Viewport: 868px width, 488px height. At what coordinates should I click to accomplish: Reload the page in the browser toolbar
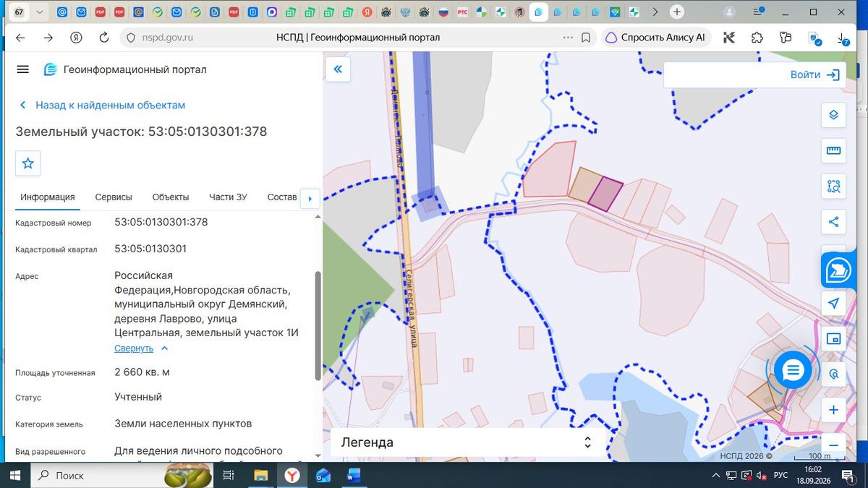pyautogui.click(x=103, y=38)
